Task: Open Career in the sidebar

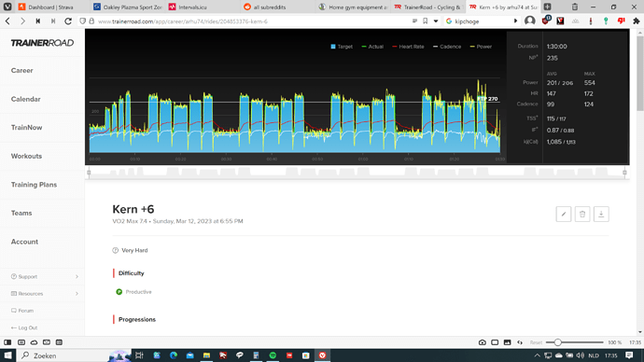Action: pyautogui.click(x=21, y=71)
